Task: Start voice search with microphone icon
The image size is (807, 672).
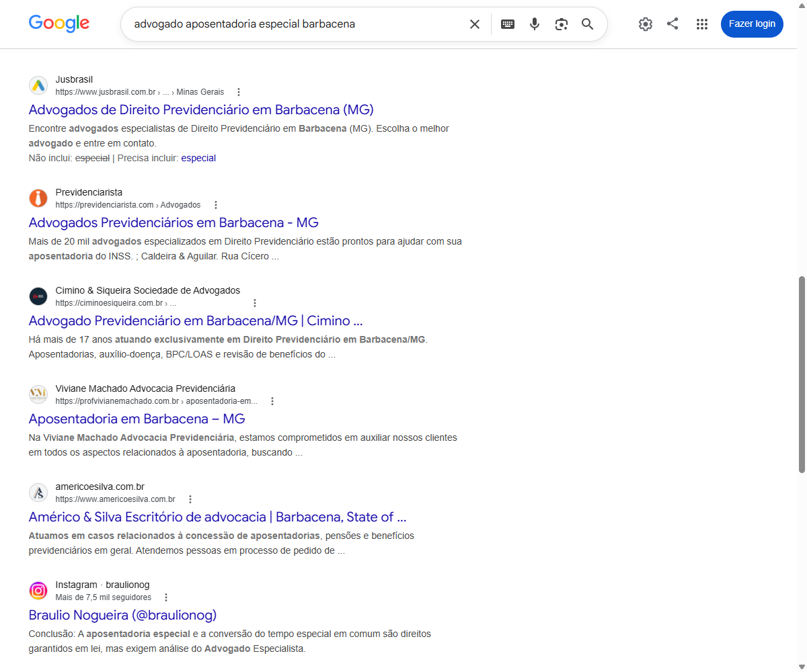Action: (535, 24)
